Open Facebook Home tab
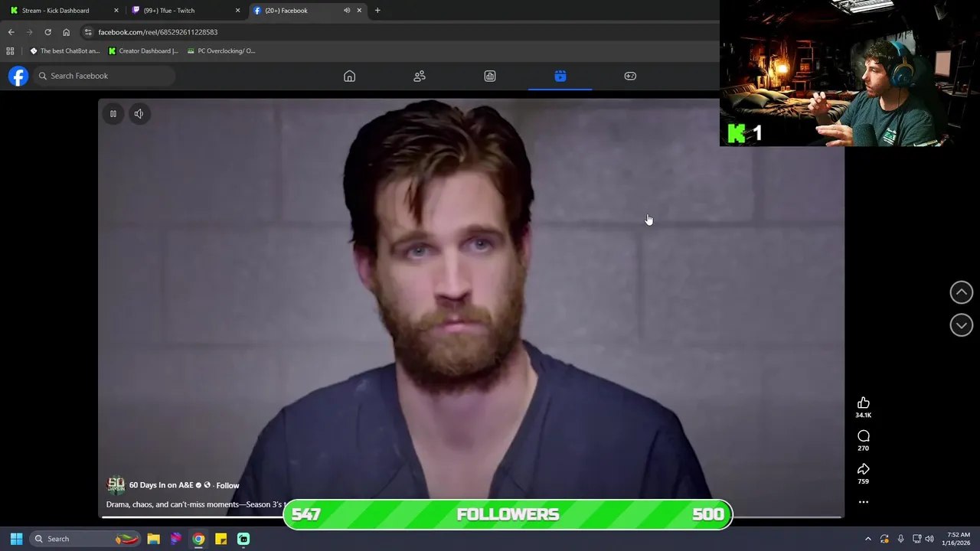980x551 pixels. (x=349, y=76)
